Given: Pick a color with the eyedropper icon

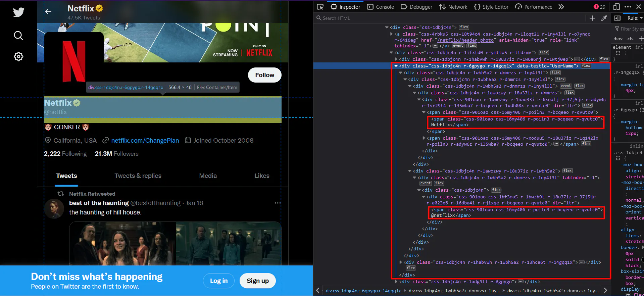Looking at the screenshot, I should pyautogui.click(x=604, y=18).
